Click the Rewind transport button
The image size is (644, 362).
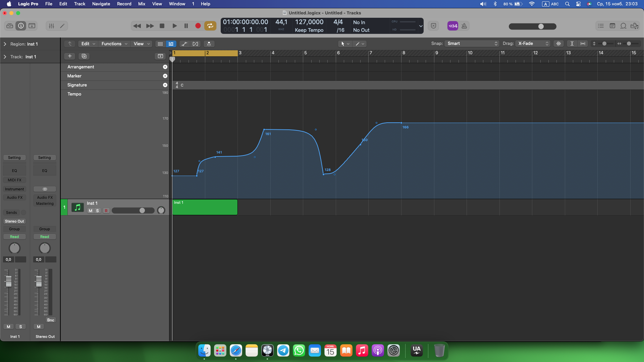point(137,26)
